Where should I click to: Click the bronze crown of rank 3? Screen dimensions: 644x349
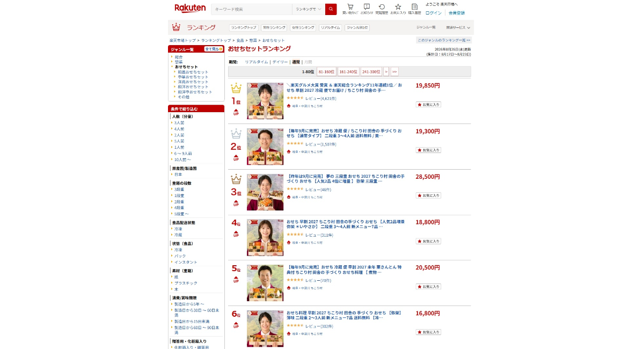tap(236, 179)
